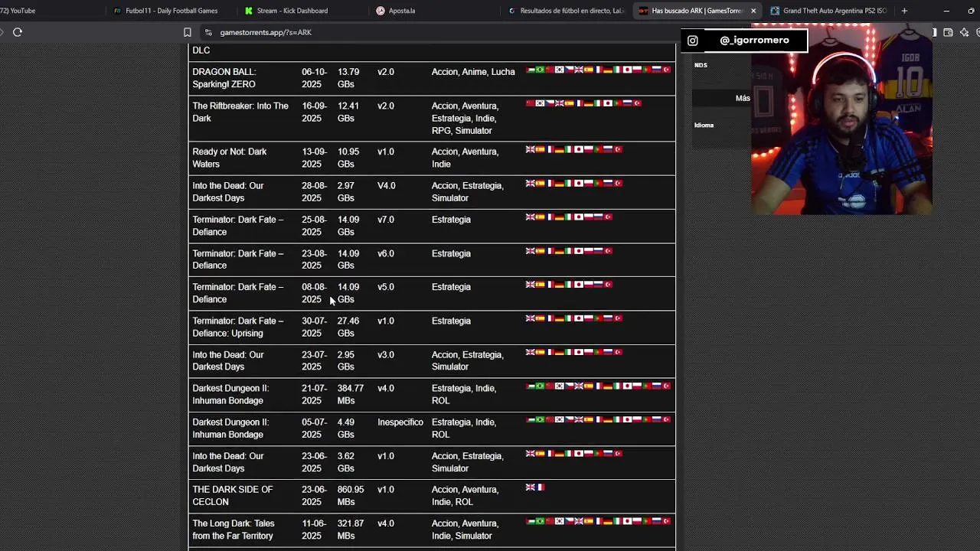
Task: Open DRAGON BALL: Sparking! ZERO game link
Action: point(224,78)
